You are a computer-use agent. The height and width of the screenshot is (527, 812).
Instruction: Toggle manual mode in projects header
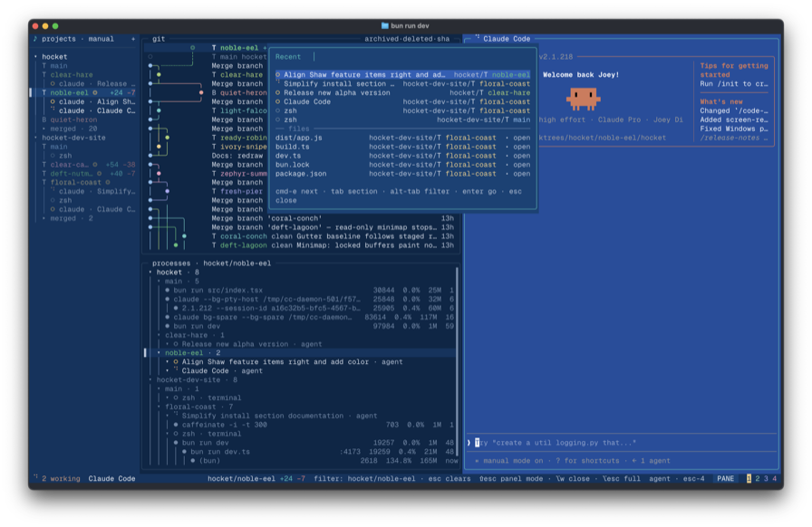click(101, 39)
